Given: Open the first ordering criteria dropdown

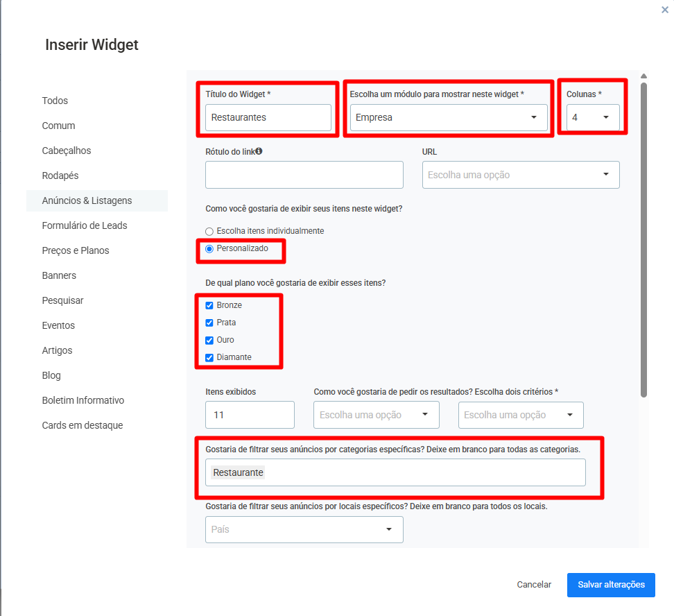Looking at the screenshot, I should click(x=376, y=415).
